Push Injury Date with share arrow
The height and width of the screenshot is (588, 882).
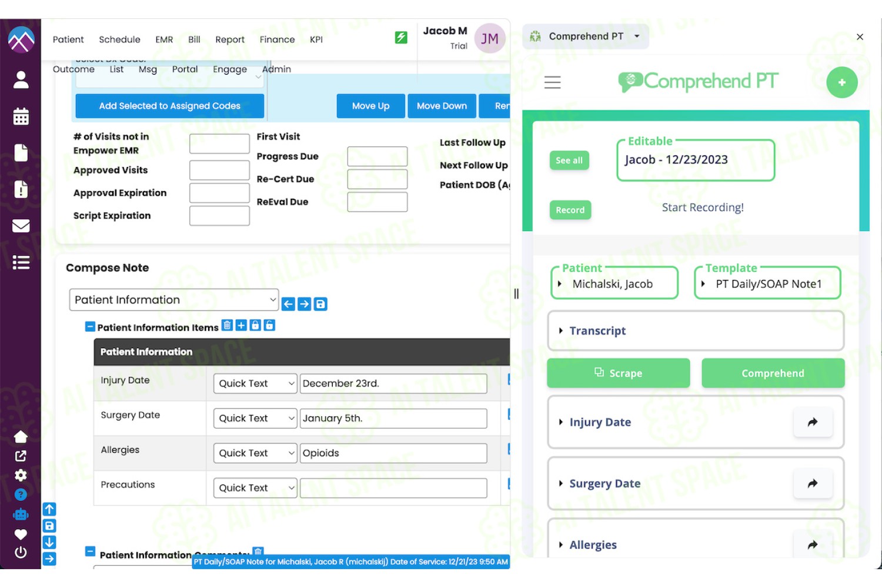(813, 422)
